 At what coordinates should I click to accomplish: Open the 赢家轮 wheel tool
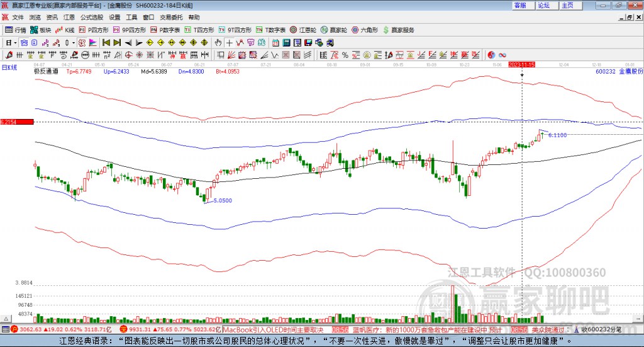point(334,30)
